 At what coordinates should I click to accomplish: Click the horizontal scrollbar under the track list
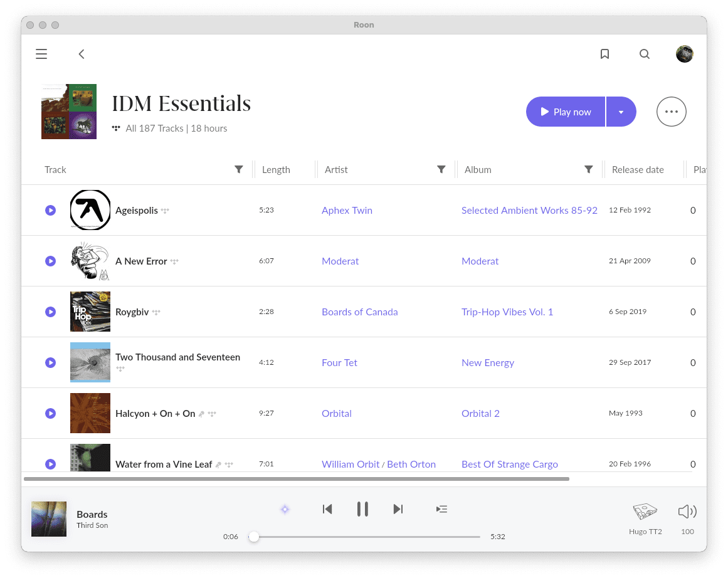[x=296, y=479]
